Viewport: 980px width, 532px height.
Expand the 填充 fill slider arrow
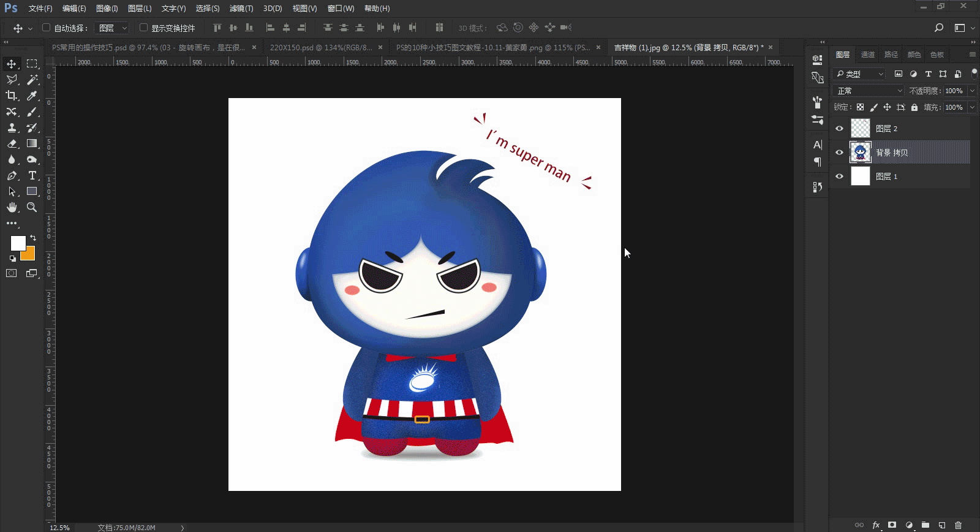[972, 107]
